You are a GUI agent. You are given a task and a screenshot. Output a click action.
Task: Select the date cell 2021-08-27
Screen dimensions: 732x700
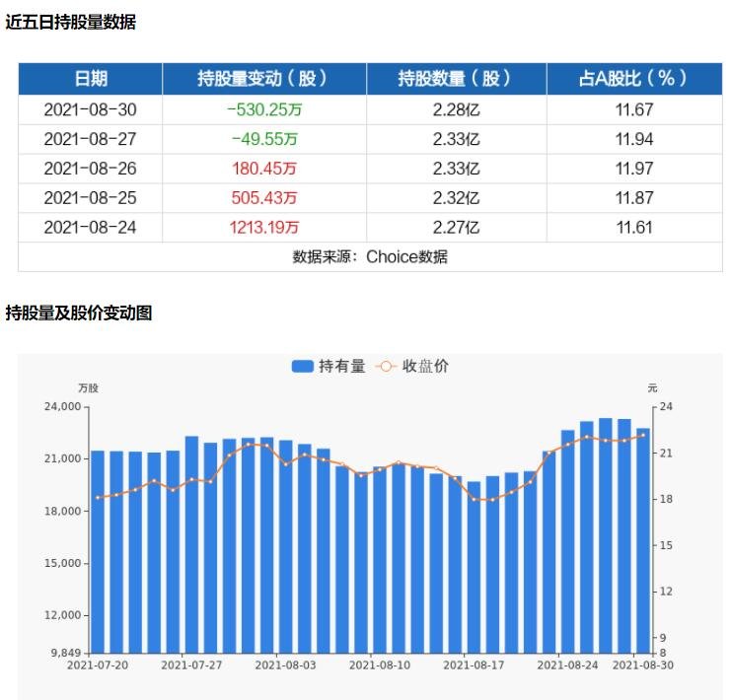pos(90,139)
